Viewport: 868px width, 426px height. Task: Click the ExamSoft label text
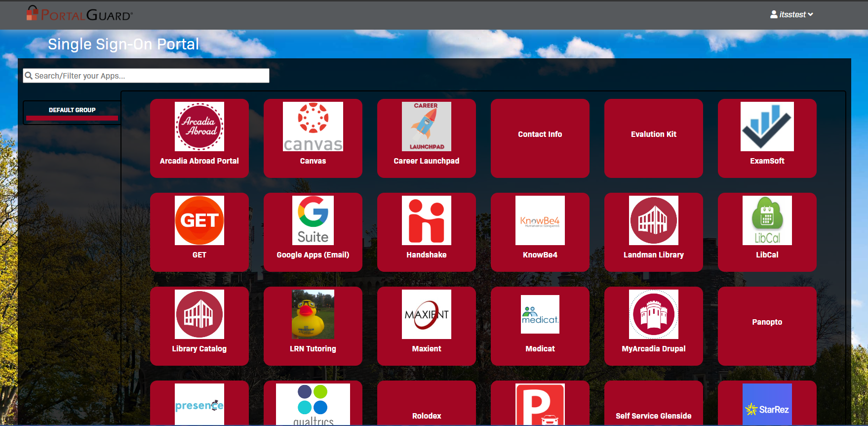[767, 161]
